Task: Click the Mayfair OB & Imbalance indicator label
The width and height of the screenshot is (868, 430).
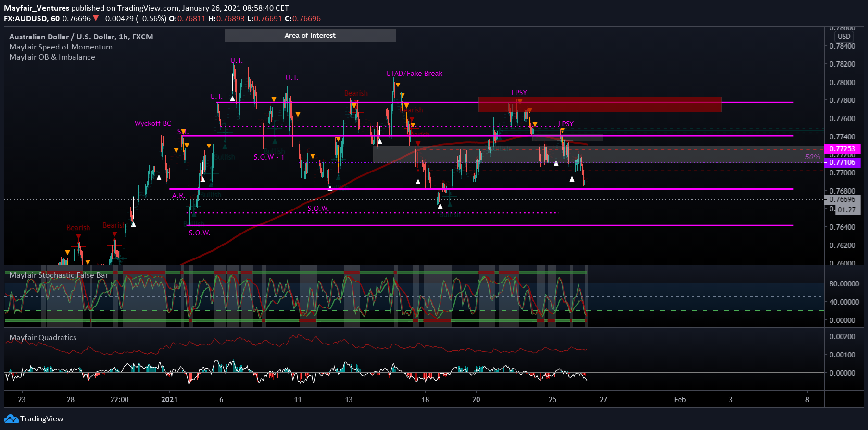Action: pos(52,57)
